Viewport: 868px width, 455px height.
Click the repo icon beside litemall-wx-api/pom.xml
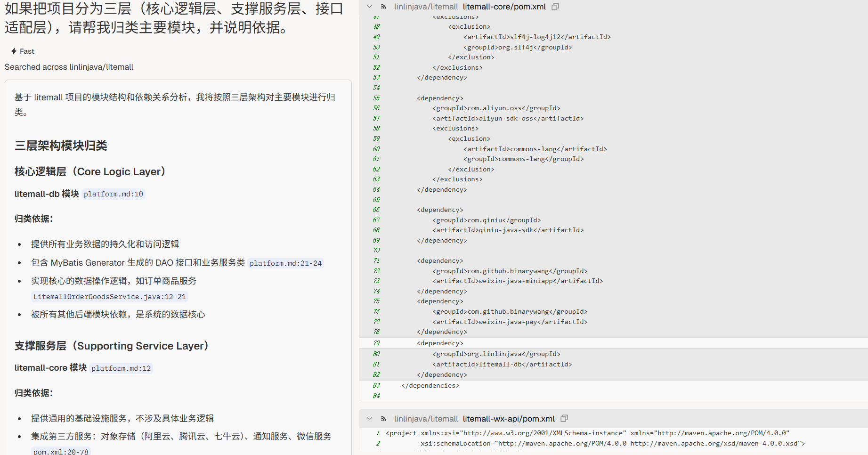[384, 419]
